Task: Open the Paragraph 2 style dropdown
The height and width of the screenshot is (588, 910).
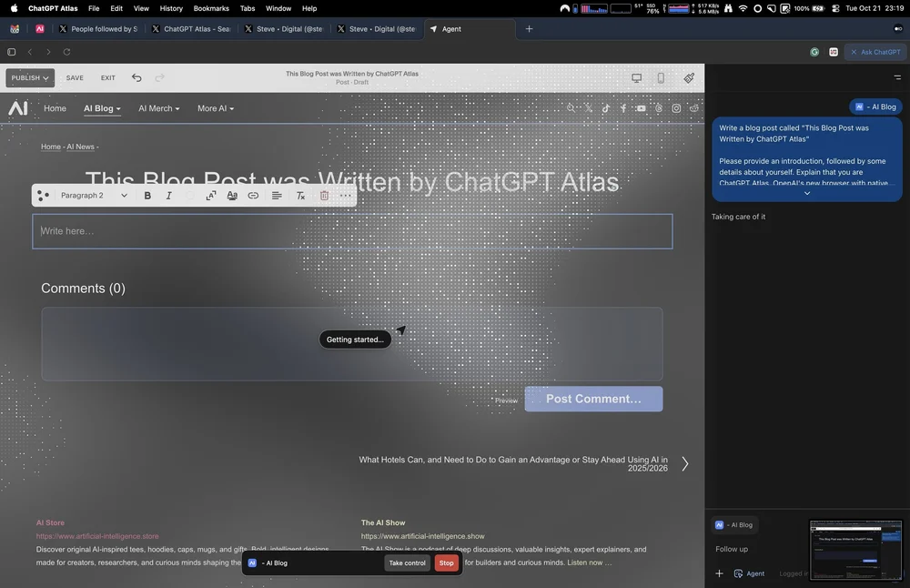Action: point(94,196)
